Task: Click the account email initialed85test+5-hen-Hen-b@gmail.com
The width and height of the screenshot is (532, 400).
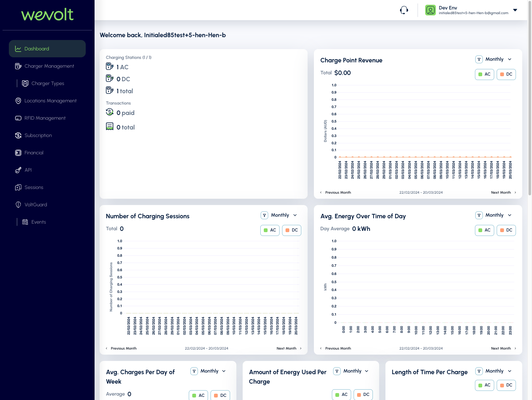Action: coord(473,13)
